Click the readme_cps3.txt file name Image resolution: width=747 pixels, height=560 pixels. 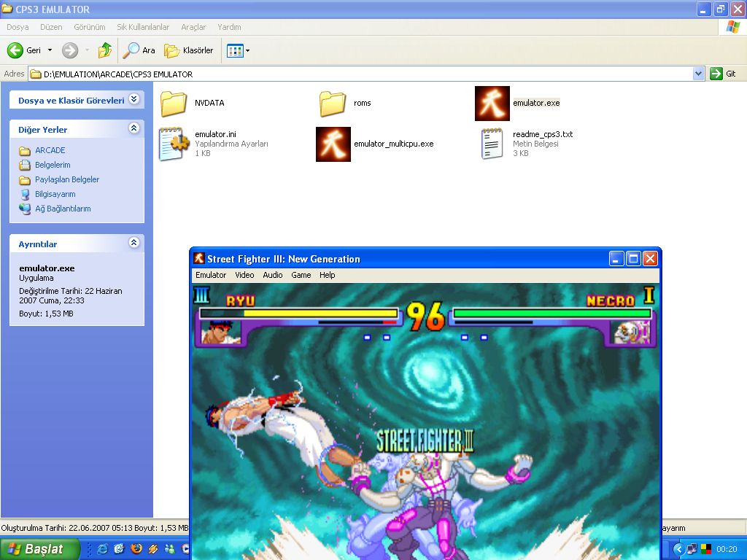[x=543, y=134]
